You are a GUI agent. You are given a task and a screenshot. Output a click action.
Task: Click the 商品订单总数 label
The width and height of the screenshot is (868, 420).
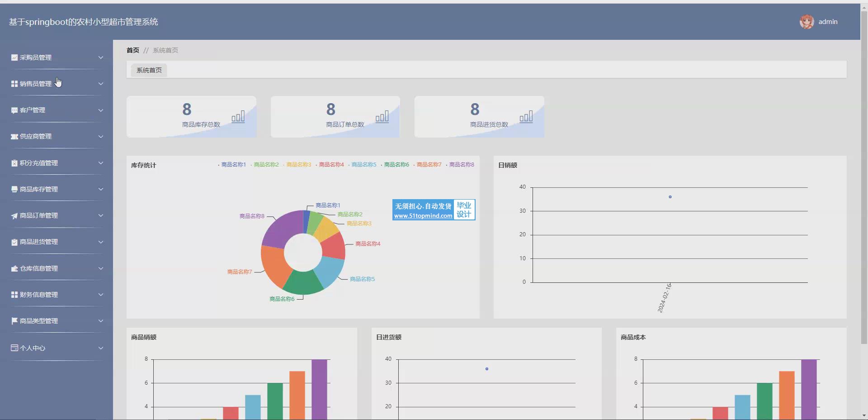(x=345, y=124)
